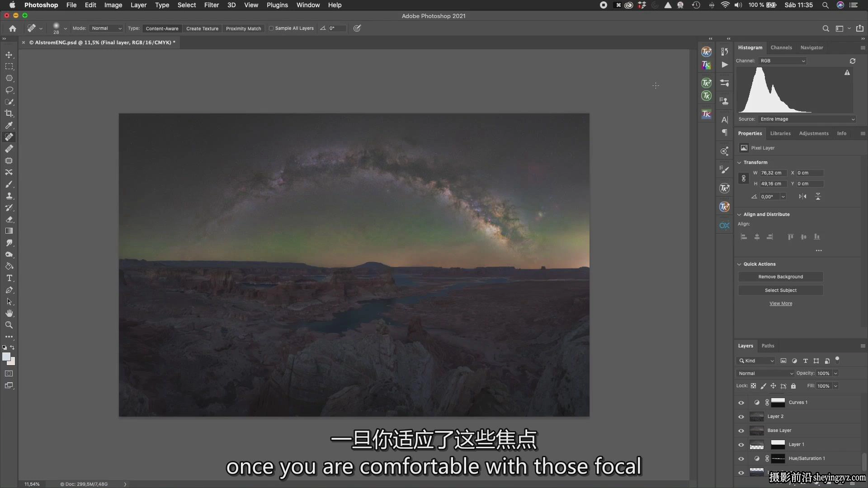Click the lock all layer icon

(x=793, y=386)
